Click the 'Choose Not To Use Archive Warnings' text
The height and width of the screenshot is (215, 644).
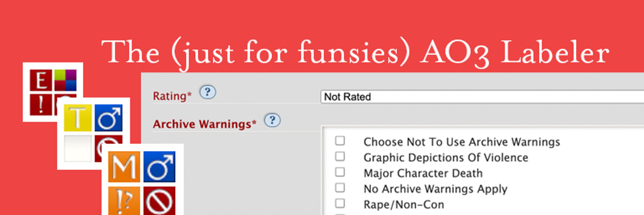462,142
